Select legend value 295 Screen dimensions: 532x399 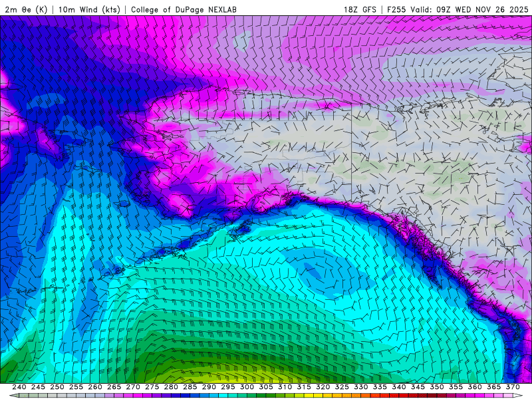pyautogui.click(x=228, y=387)
